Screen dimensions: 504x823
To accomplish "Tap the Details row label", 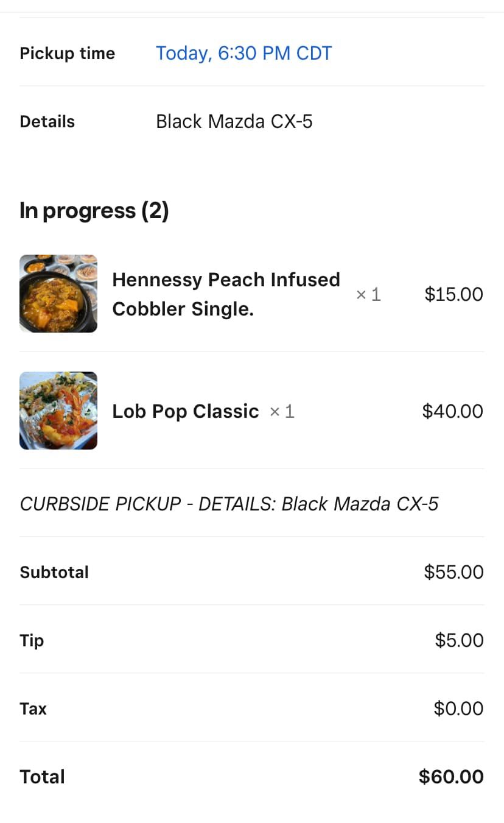I will (47, 121).
